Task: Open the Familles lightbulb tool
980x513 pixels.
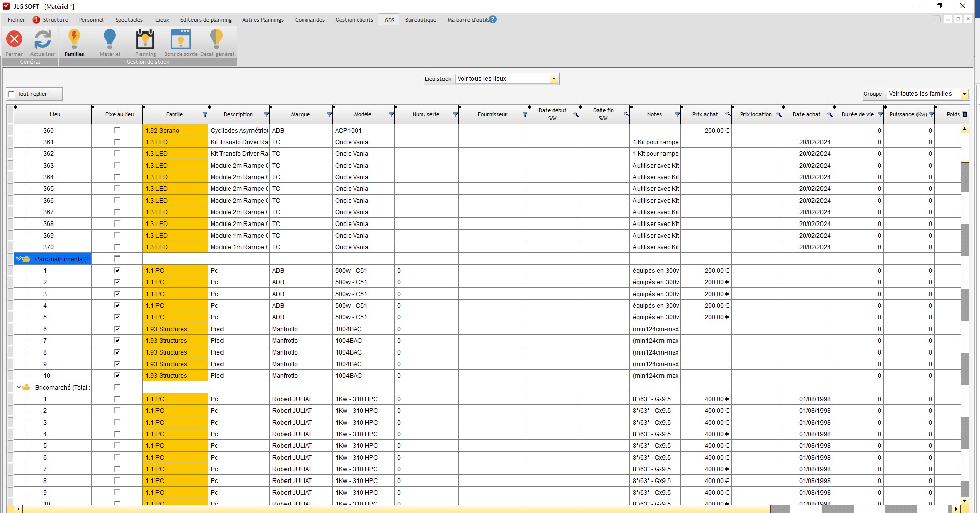Action: (x=74, y=40)
